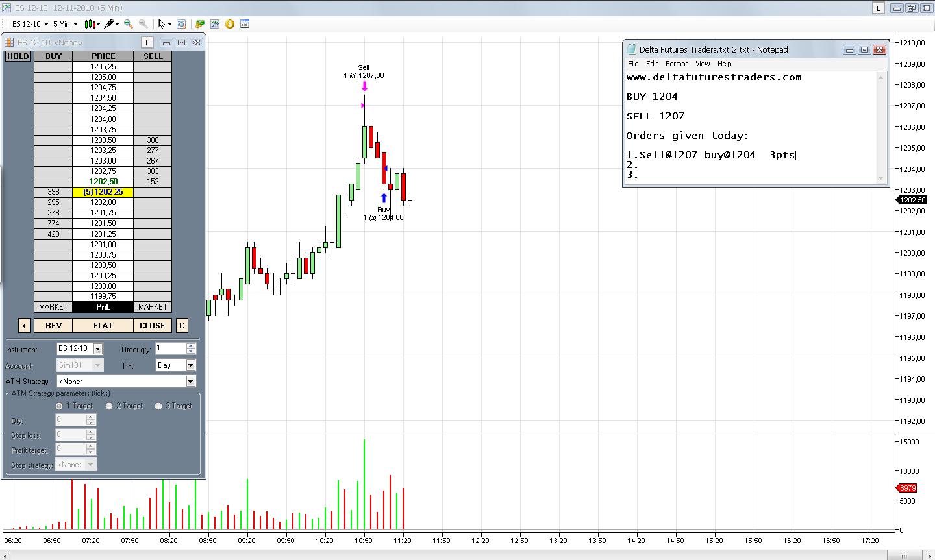Image resolution: width=935 pixels, height=560 pixels.
Task: Select the 2 Target radio button
Action: click(109, 406)
